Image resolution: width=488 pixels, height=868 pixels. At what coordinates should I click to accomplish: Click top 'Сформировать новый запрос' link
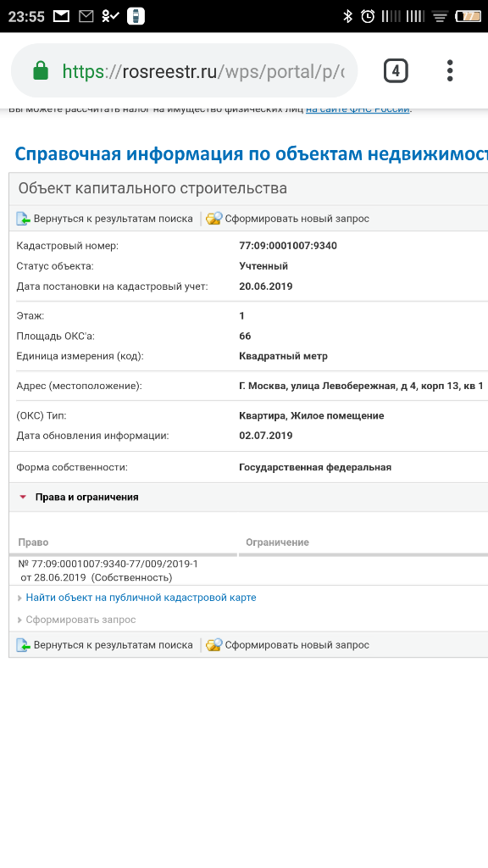tap(297, 219)
